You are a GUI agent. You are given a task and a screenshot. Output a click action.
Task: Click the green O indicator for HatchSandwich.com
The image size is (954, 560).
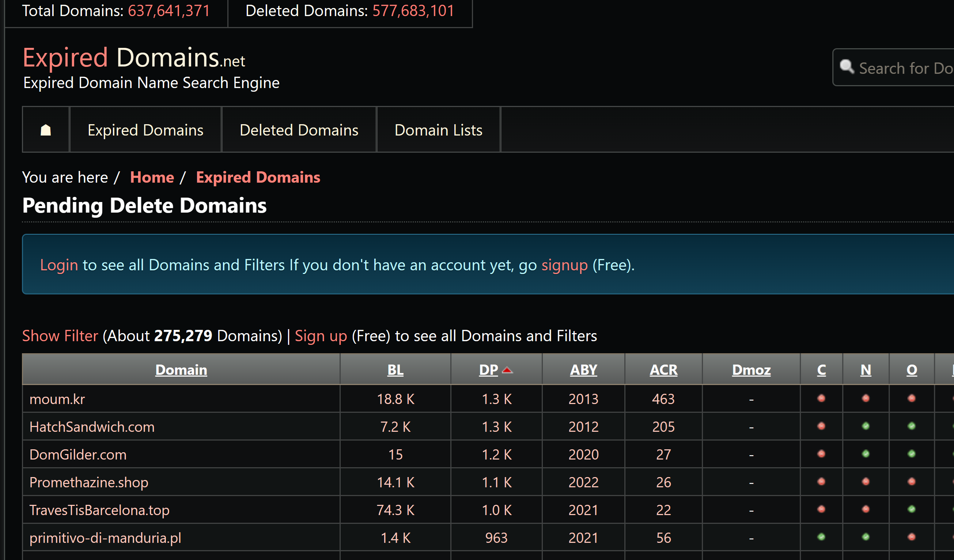[x=910, y=426]
